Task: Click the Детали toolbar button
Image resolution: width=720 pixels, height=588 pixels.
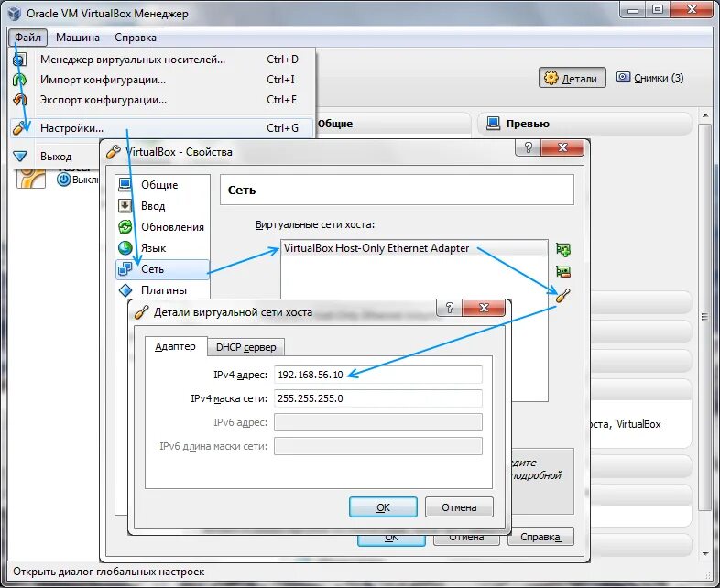Action: [573, 78]
